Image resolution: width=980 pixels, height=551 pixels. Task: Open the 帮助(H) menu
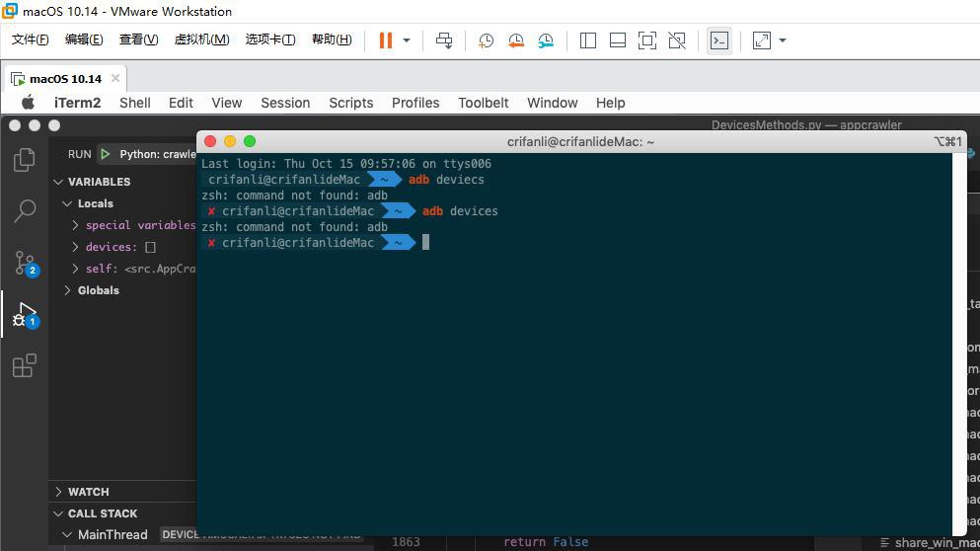pyautogui.click(x=332, y=39)
